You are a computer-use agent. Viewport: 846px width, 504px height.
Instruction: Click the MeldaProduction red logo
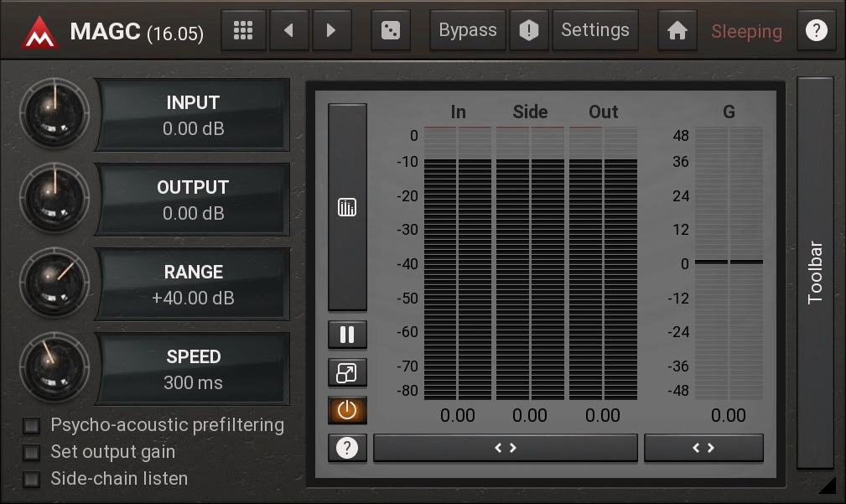[39, 32]
